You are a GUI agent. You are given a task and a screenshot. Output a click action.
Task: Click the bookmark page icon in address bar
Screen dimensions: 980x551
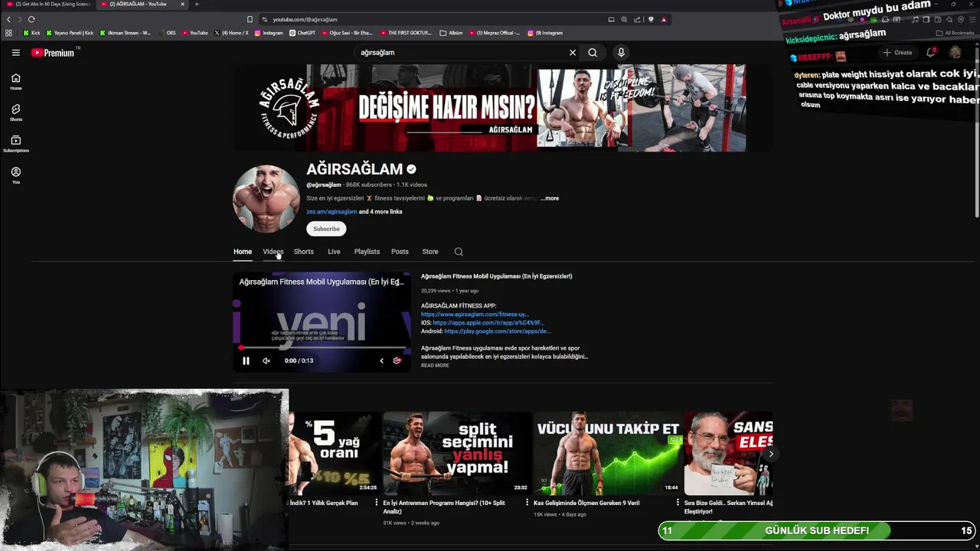pos(250,19)
